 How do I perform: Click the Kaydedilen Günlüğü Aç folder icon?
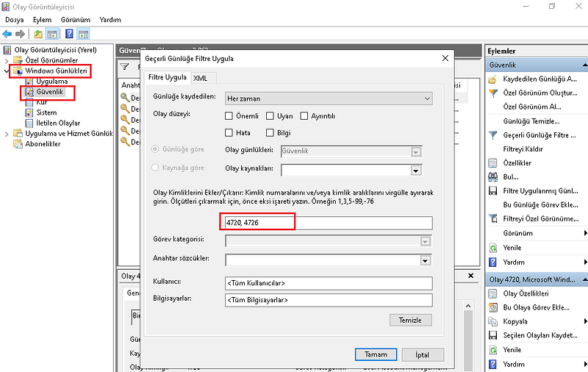coord(492,79)
